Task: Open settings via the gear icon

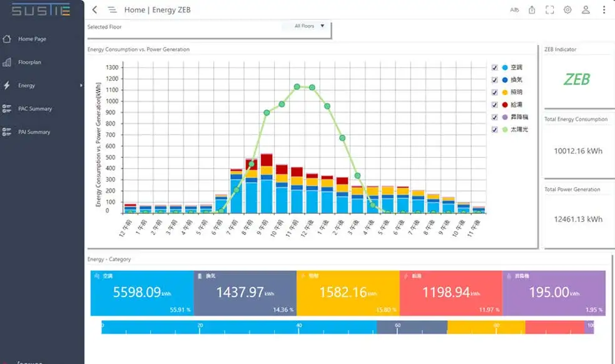Action: pyautogui.click(x=567, y=9)
